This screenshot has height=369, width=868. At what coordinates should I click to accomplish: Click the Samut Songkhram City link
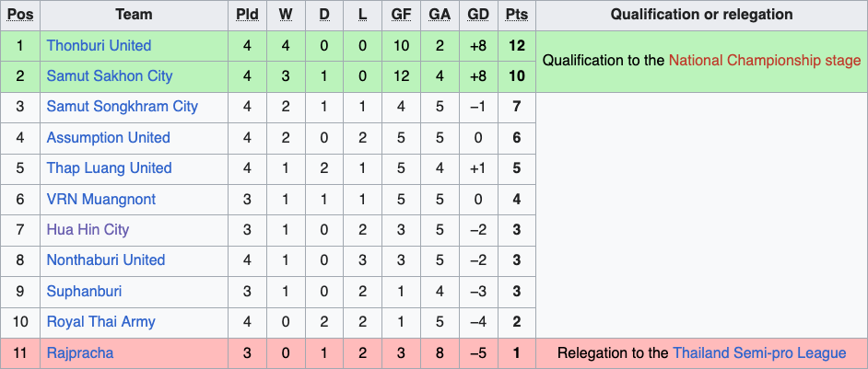tap(122, 106)
